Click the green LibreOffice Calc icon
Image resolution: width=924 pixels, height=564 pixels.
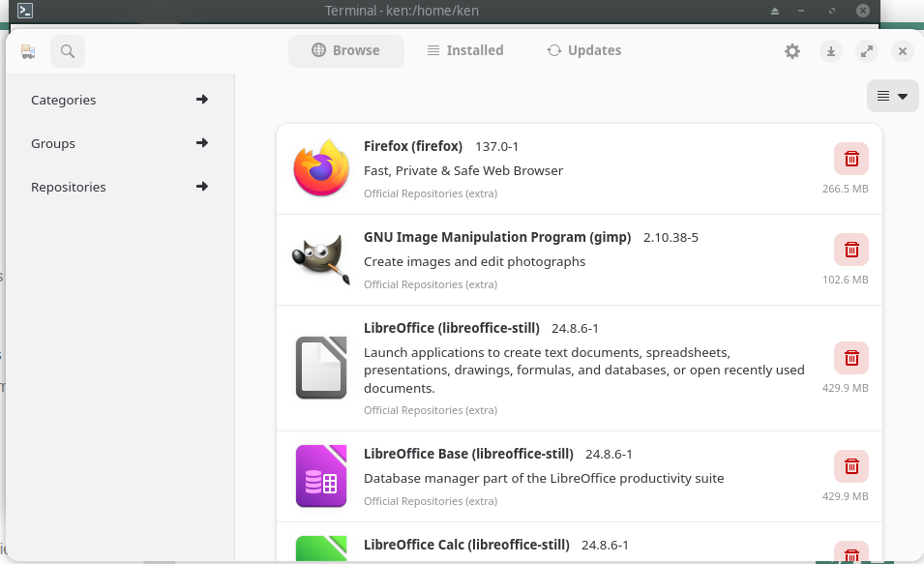[321, 549]
